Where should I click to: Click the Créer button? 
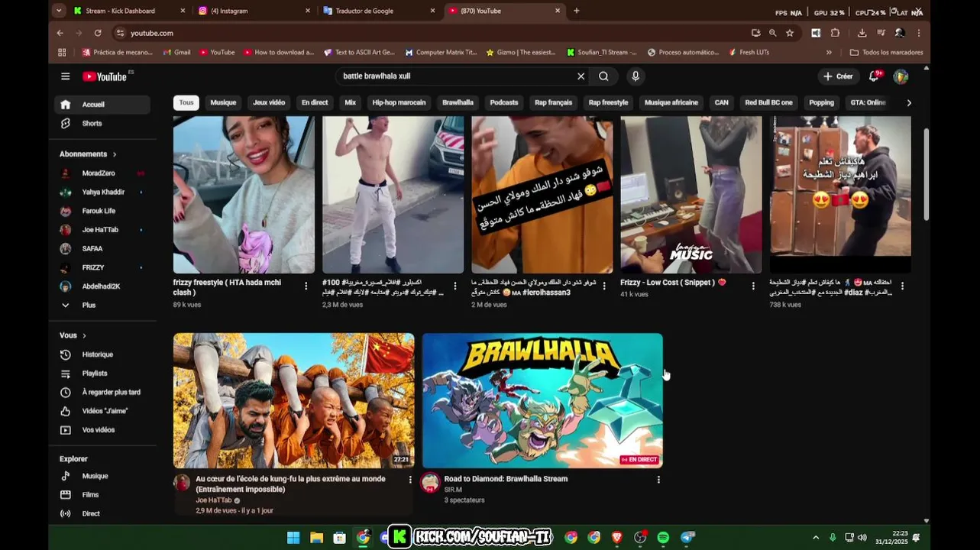pos(838,76)
